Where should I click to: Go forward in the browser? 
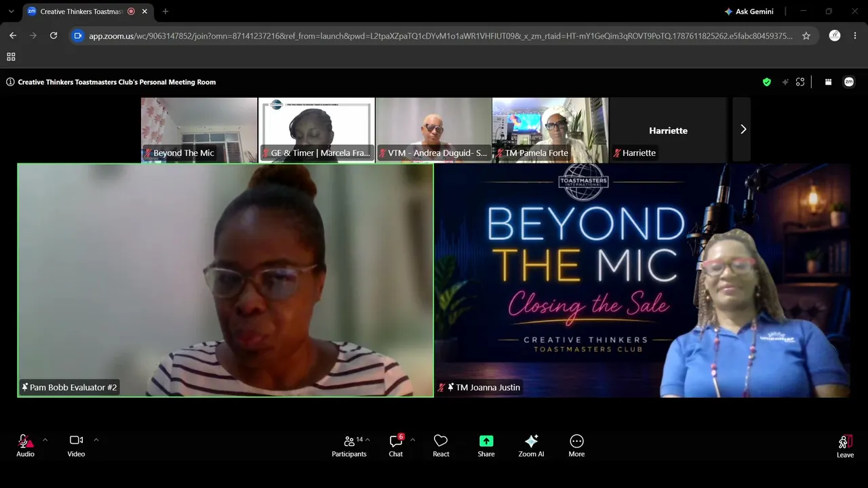[x=33, y=36]
